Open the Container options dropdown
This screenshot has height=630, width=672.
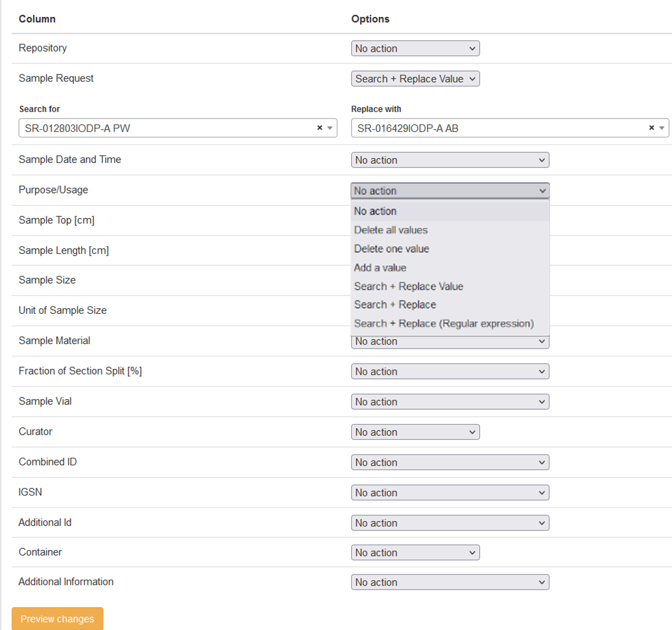pos(415,552)
